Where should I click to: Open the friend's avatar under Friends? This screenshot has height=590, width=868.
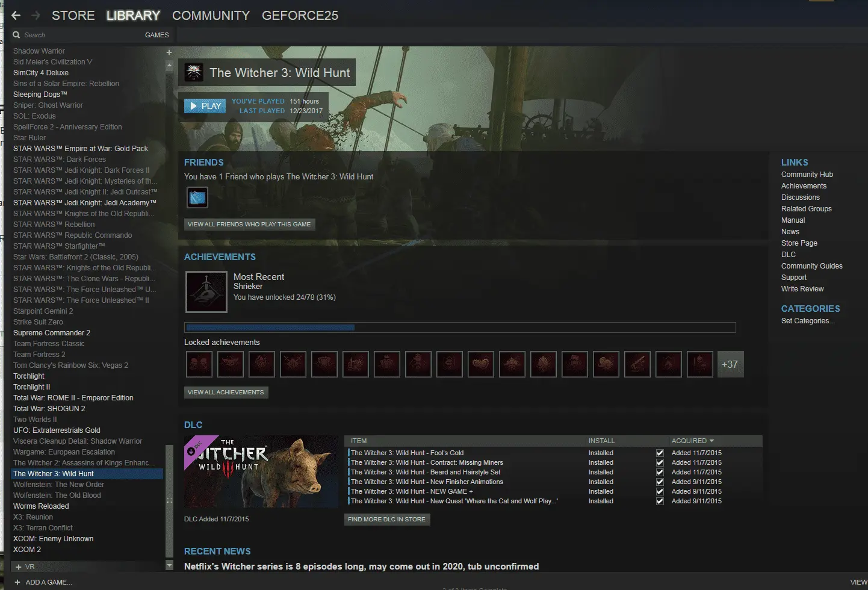coord(197,197)
